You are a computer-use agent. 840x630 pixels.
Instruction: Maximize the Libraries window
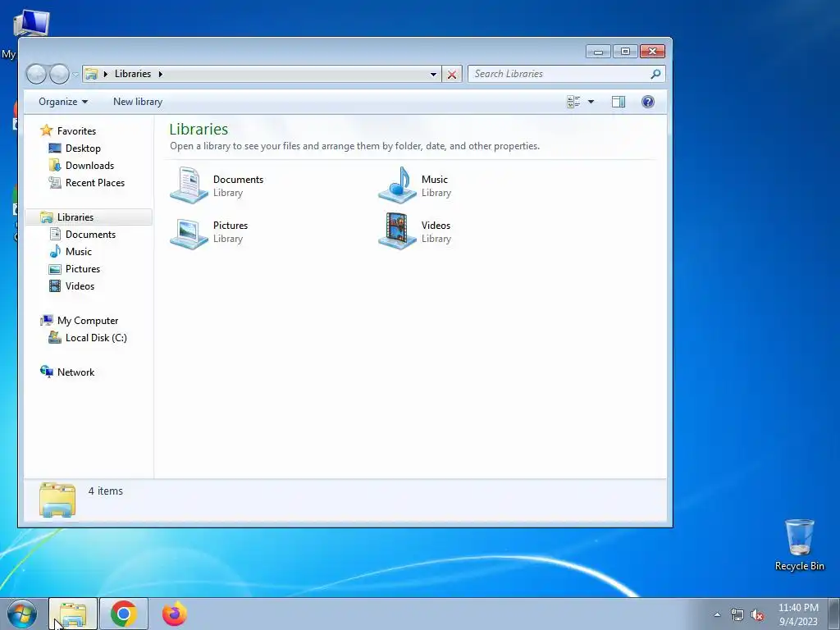pos(625,52)
